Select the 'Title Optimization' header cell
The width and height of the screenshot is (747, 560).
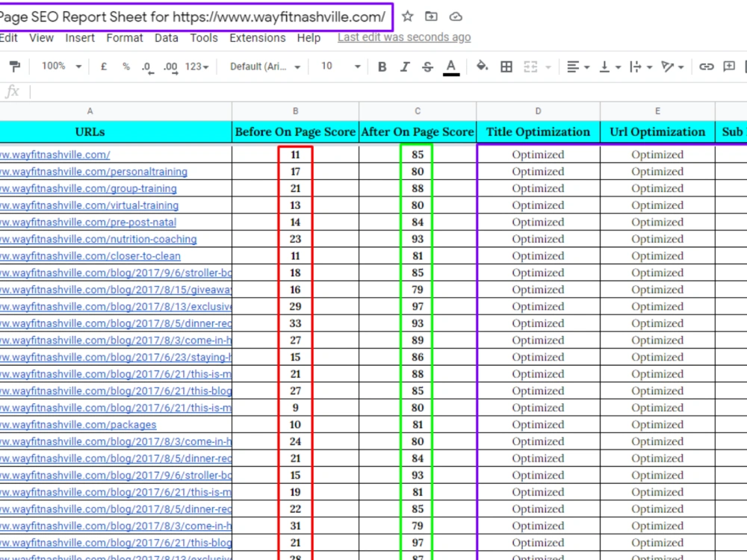click(x=538, y=132)
